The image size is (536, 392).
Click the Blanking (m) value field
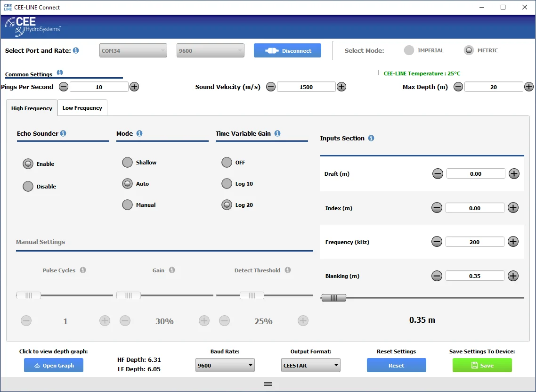[x=475, y=276]
